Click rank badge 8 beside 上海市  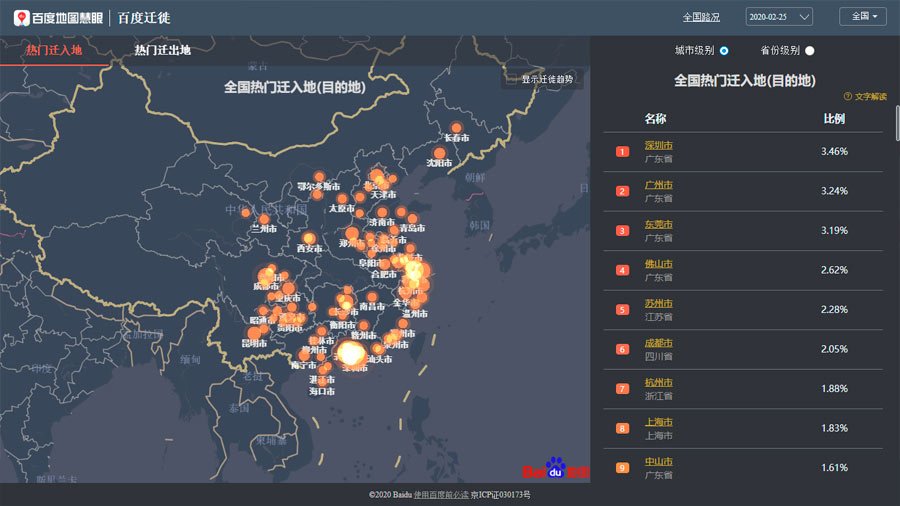[x=622, y=428]
